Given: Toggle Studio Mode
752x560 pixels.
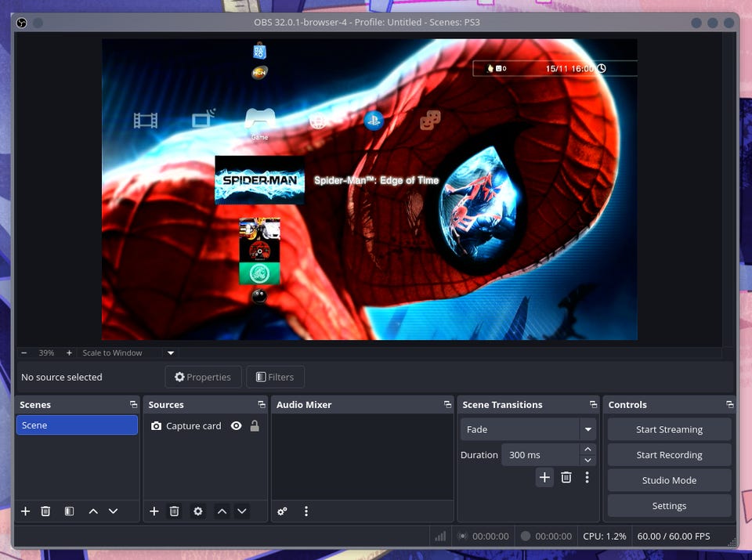Looking at the screenshot, I should [669, 480].
